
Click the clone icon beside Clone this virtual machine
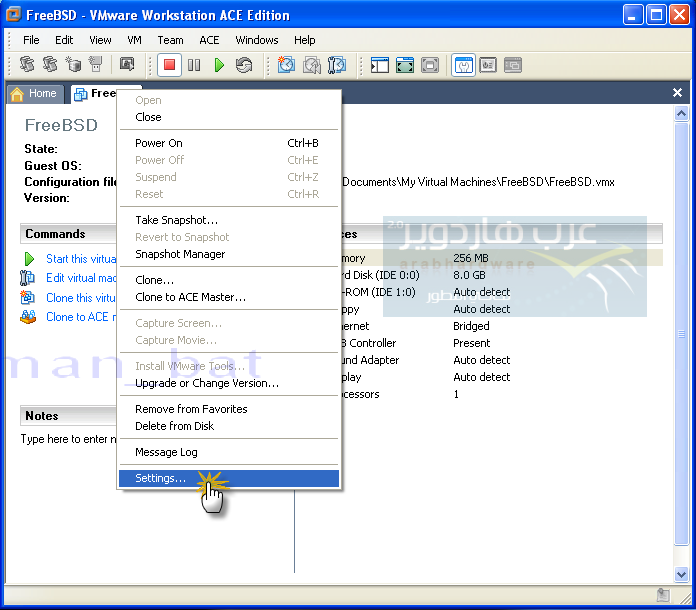click(28, 297)
